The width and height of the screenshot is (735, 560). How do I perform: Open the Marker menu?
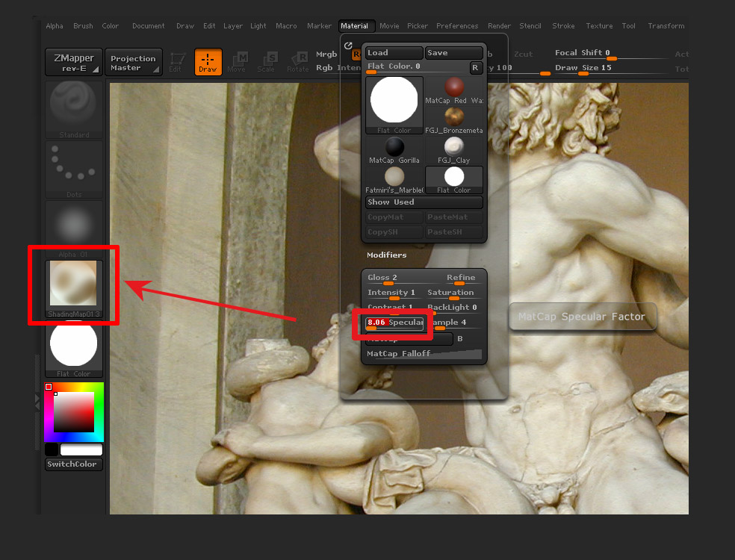coord(319,26)
